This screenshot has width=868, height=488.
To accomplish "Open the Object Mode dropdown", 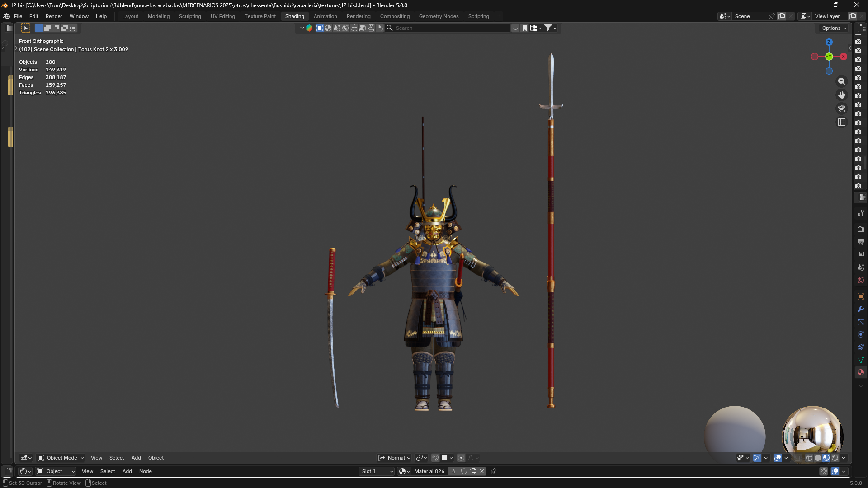I will coord(61,458).
